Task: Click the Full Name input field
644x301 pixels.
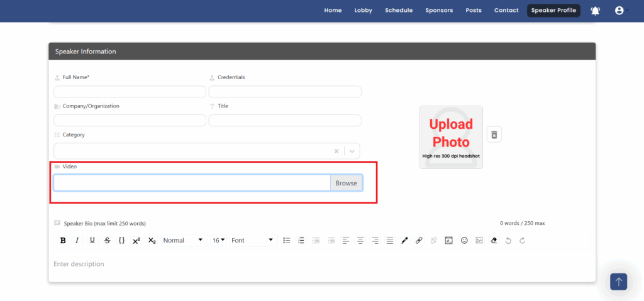Action: pyautogui.click(x=130, y=92)
